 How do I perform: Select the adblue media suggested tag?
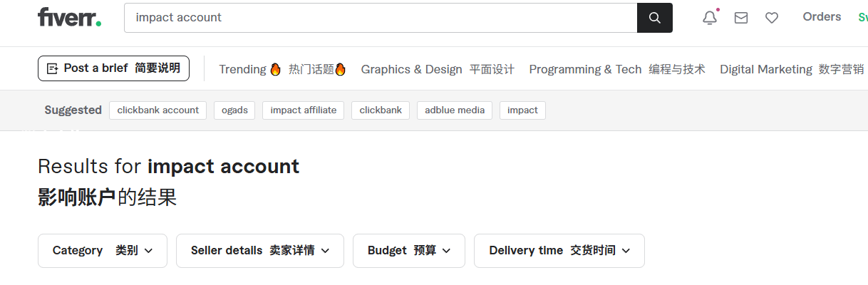tap(455, 110)
